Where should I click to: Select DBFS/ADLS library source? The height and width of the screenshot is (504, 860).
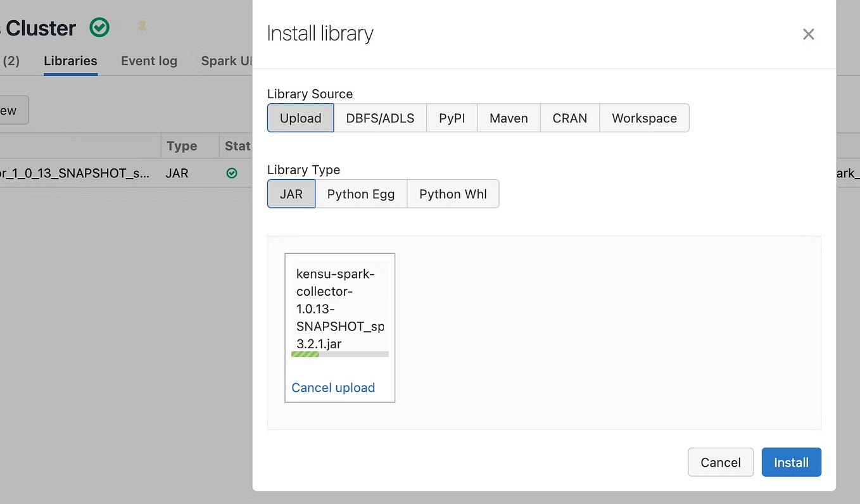(x=380, y=118)
